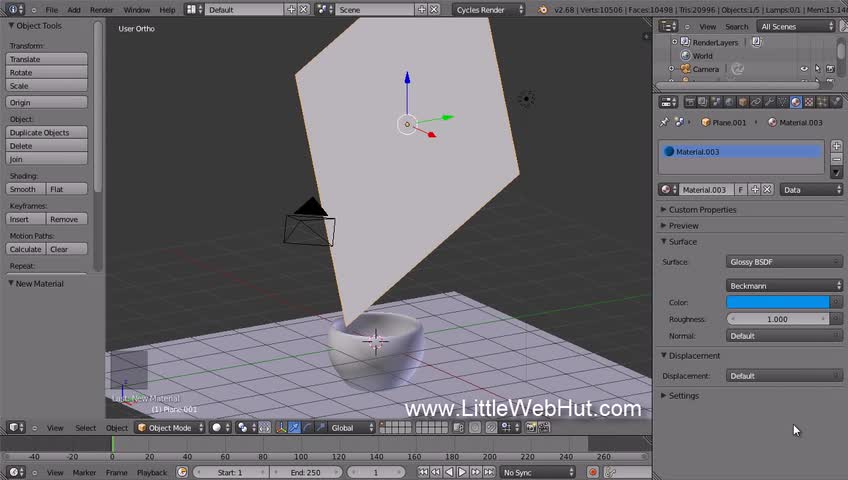
Task: Open the Beckmann distribution dropdown
Action: click(x=784, y=285)
